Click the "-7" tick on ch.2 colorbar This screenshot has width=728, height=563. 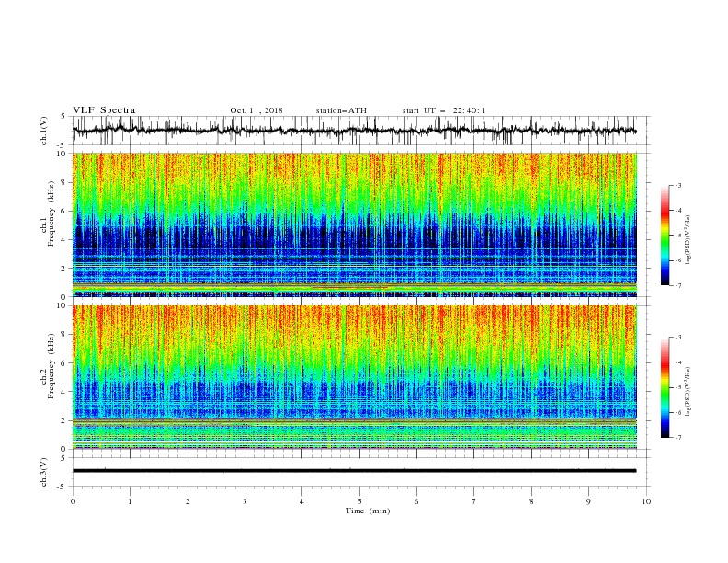(x=678, y=438)
